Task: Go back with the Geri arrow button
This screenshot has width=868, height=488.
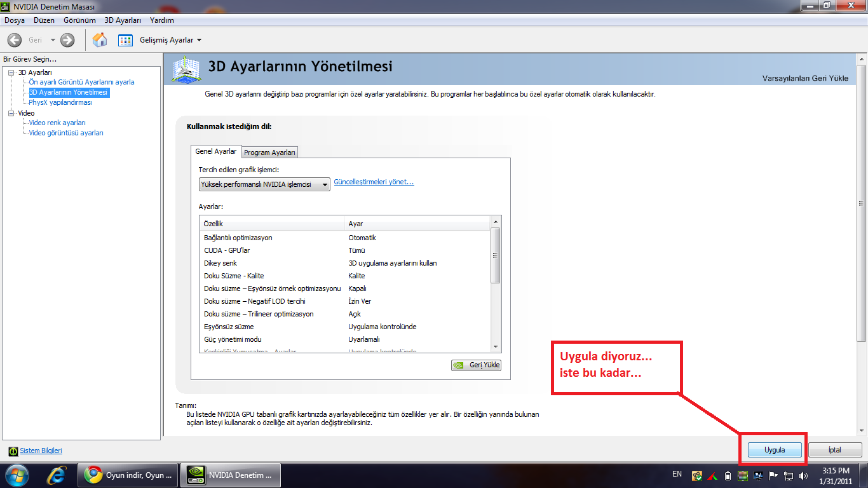Action: click(15, 40)
